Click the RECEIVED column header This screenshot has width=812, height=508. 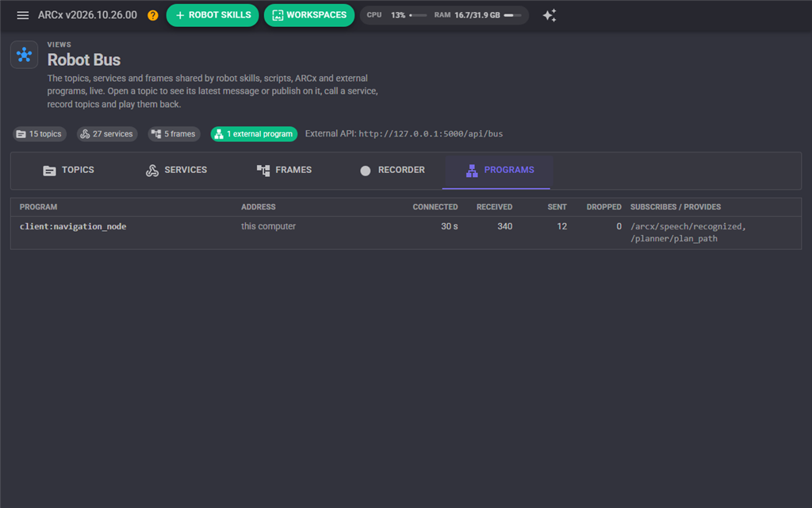[495, 207]
